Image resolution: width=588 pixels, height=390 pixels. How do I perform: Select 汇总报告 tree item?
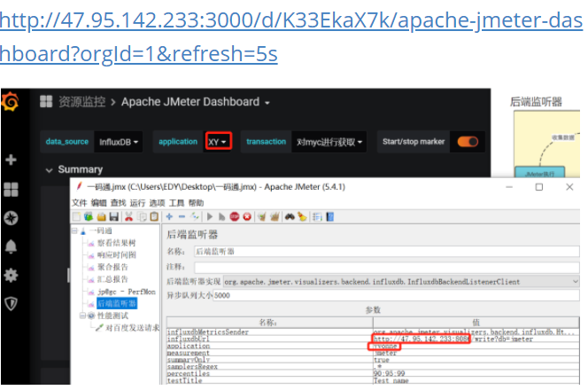pyautogui.click(x=112, y=279)
